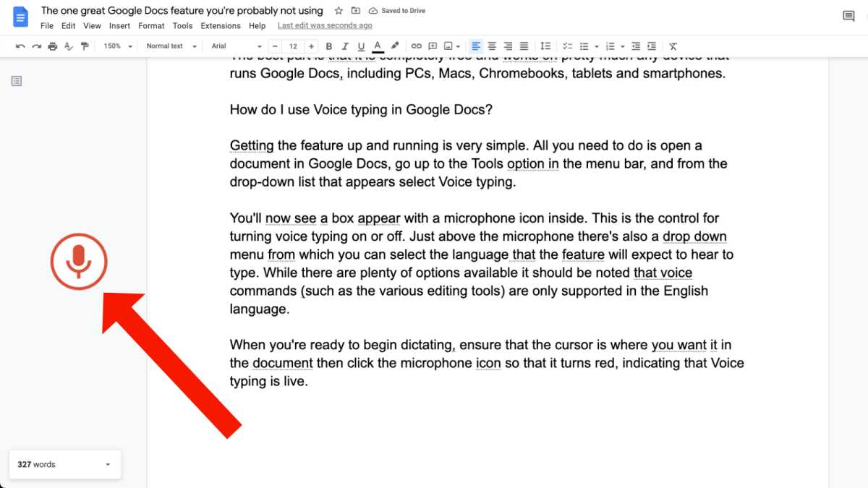Image resolution: width=868 pixels, height=488 pixels.
Task: Increase font size with plus button
Action: pyautogui.click(x=311, y=46)
